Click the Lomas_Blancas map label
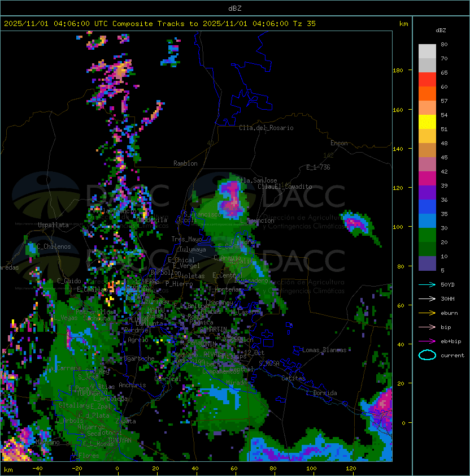 (324, 350)
